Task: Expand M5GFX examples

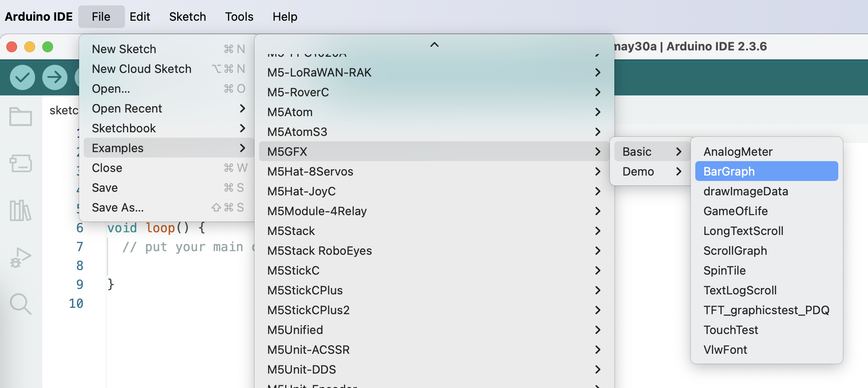Action: point(434,151)
